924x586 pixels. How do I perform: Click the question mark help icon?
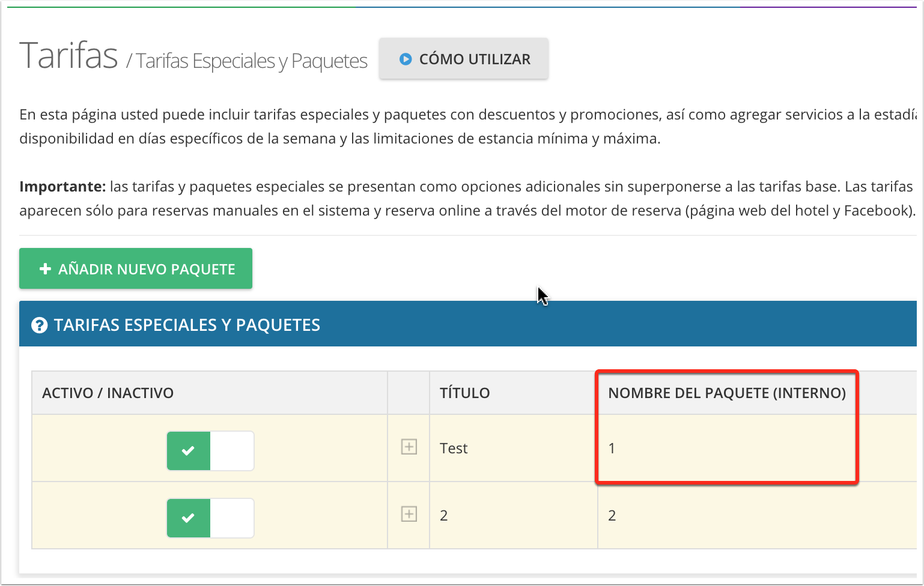[40, 325]
